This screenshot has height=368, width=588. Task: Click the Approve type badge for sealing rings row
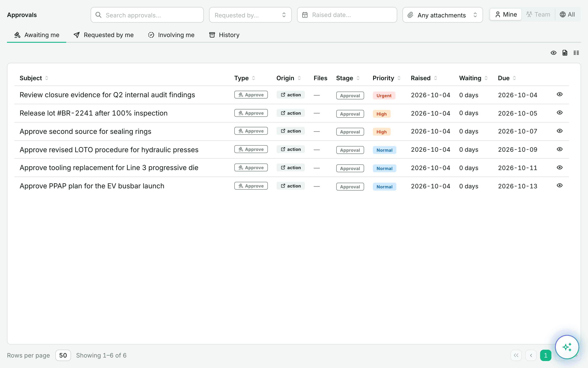tap(251, 131)
